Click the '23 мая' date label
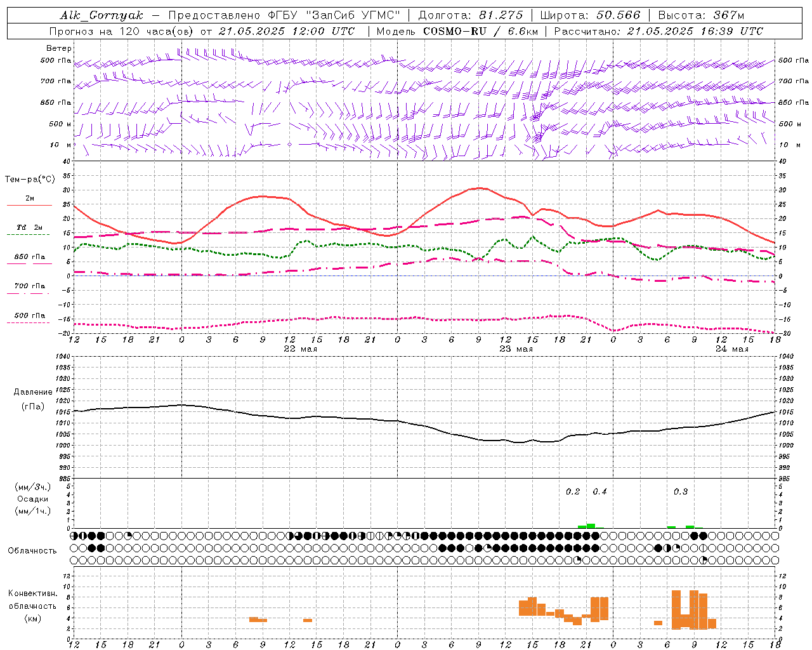Image resolution: width=812 pixels, height=650 pixels. coord(516,348)
